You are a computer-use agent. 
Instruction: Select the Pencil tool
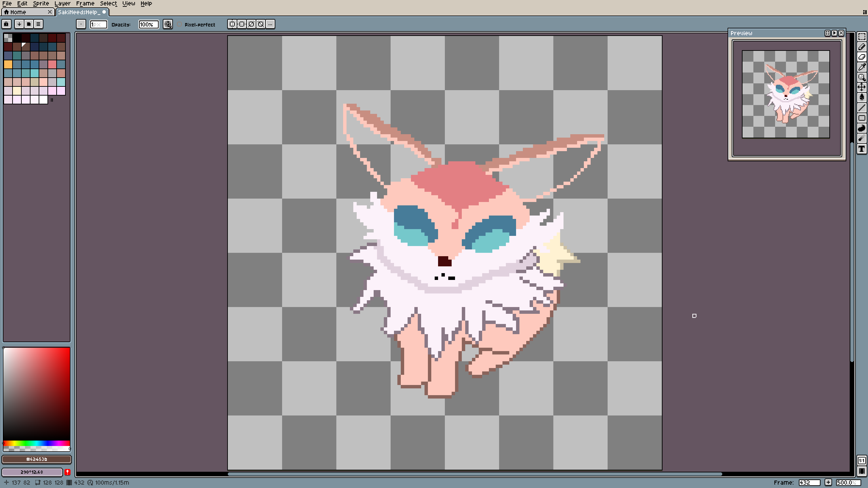coord(862,47)
